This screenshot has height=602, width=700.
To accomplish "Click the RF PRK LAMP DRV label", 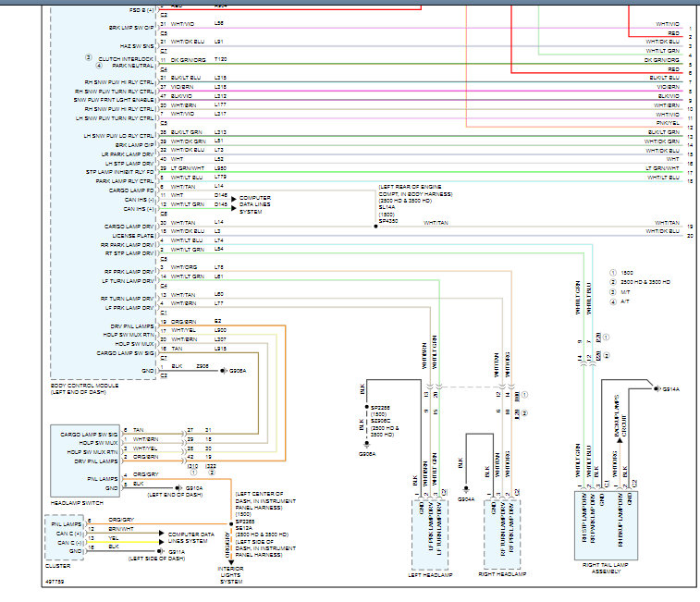I will point(129,272).
